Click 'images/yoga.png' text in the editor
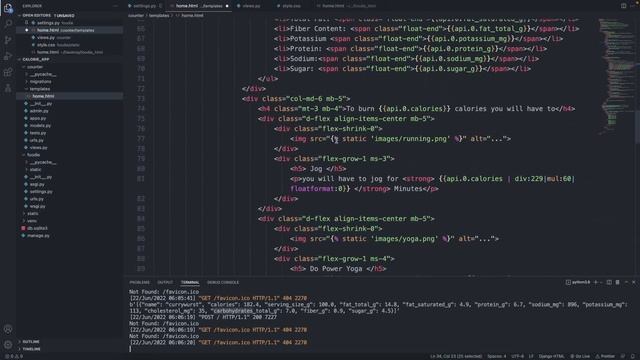This screenshot has height=360, width=640. pyautogui.click(x=404, y=239)
